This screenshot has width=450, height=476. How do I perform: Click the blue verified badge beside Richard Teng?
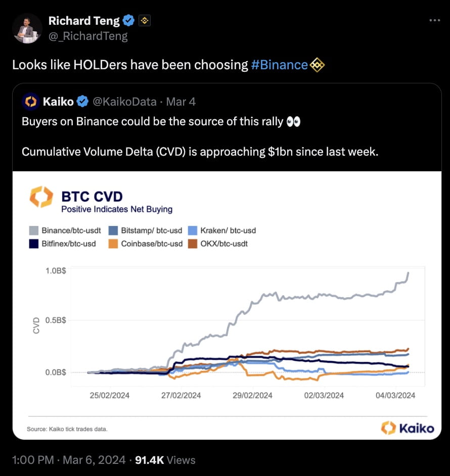tap(128, 20)
